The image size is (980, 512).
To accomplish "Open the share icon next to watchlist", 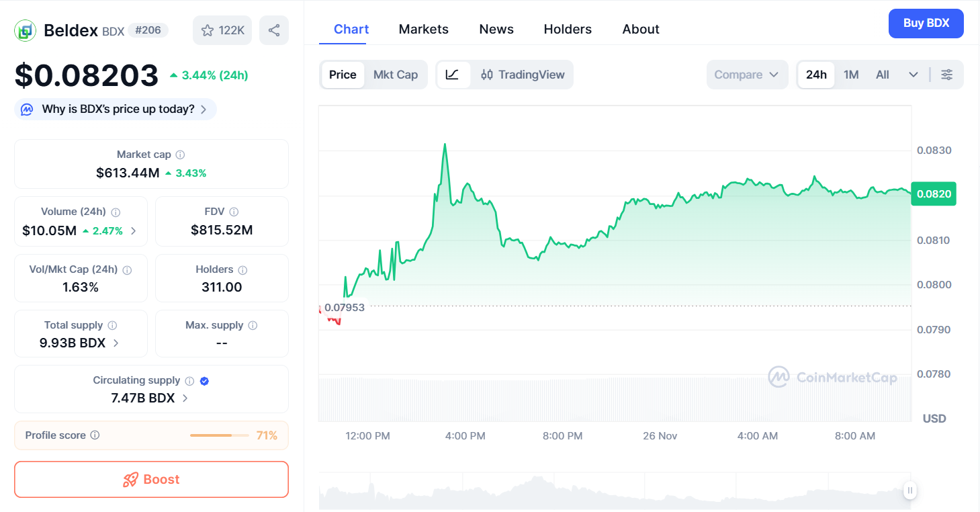I will click(273, 30).
